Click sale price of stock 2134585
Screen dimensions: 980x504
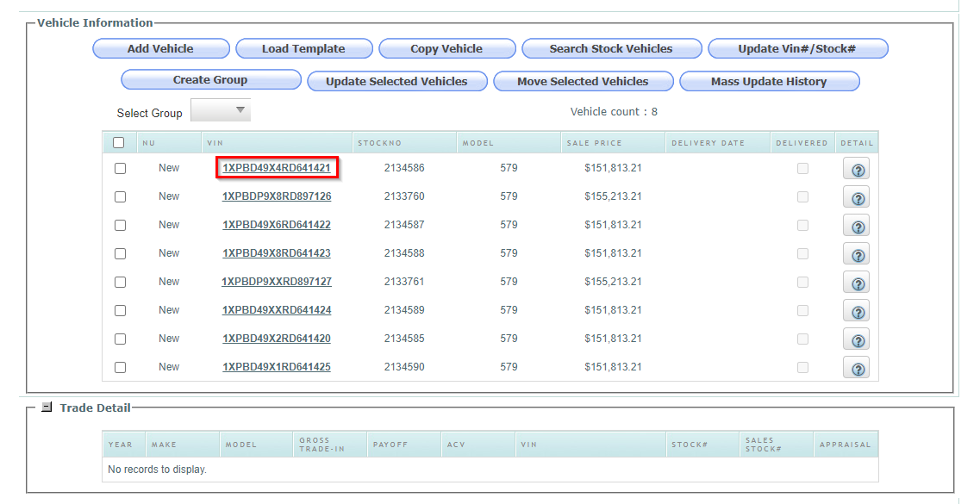pos(613,339)
